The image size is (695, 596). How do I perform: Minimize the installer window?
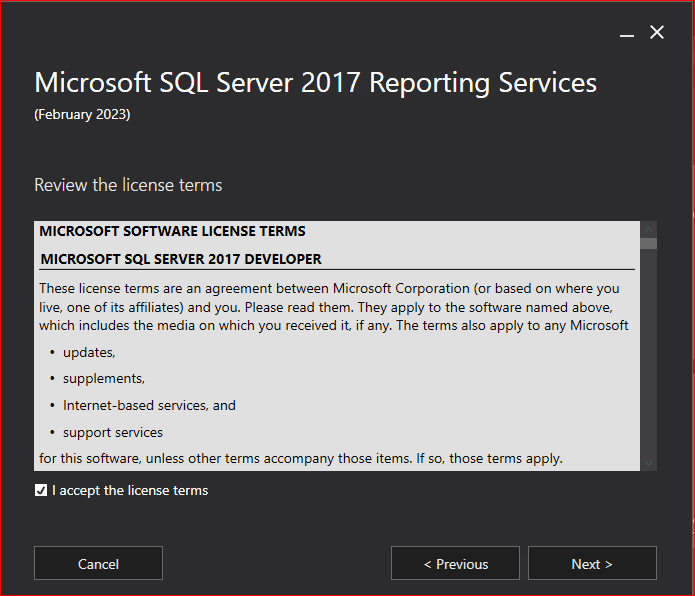(x=627, y=34)
